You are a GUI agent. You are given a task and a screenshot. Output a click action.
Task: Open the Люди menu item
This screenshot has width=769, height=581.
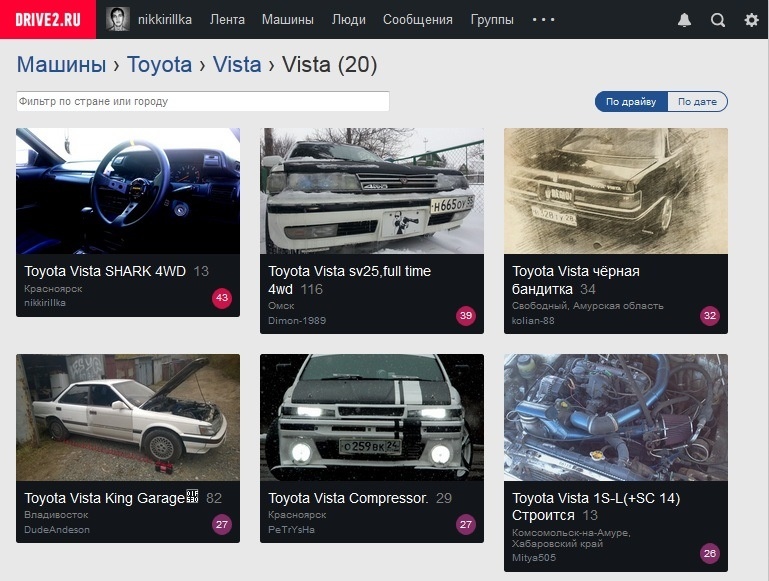[348, 20]
